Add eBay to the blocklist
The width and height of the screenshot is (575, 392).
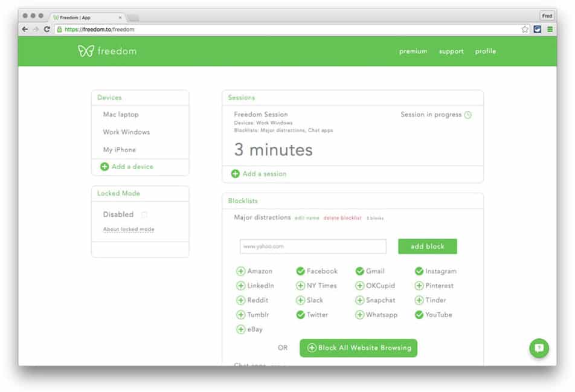(240, 329)
